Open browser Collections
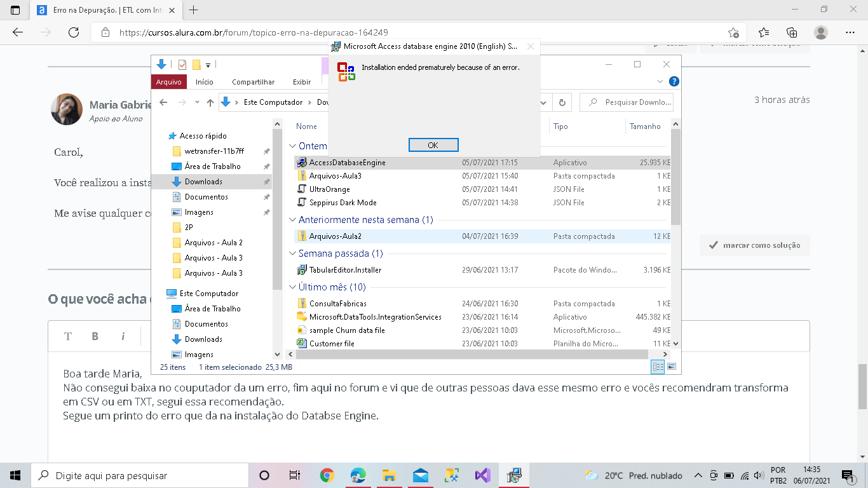Screen dimensions: 868x488 click(792, 32)
